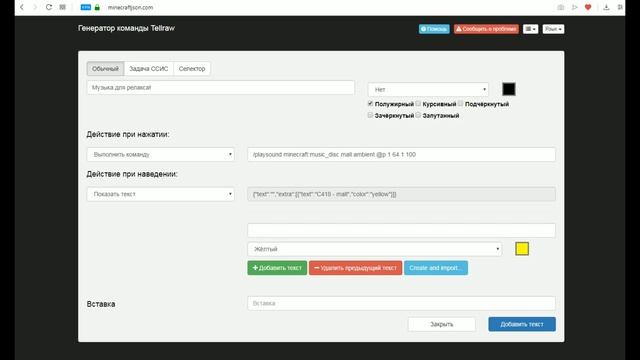Click the Удалить предыдущий текст button
The width and height of the screenshot is (640, 360).
[x=356, y=268]
